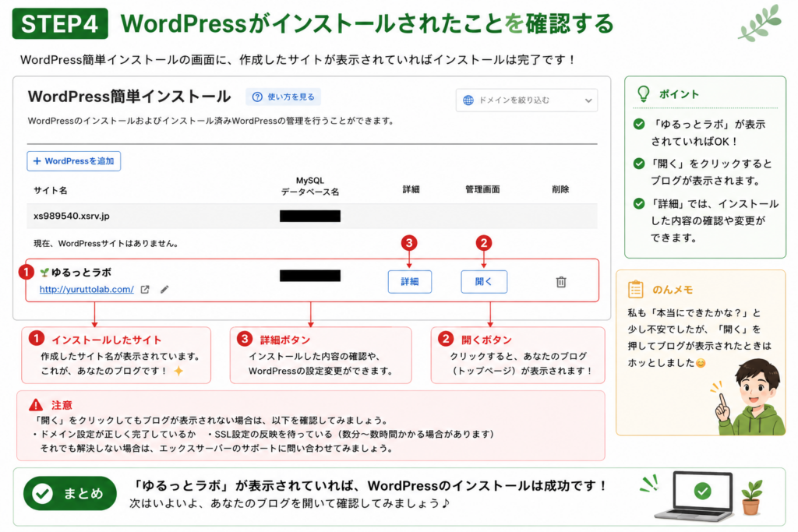
Task: Click the sprout favicon next to ゆるっとラボ
Action: [x=44, y=273]
